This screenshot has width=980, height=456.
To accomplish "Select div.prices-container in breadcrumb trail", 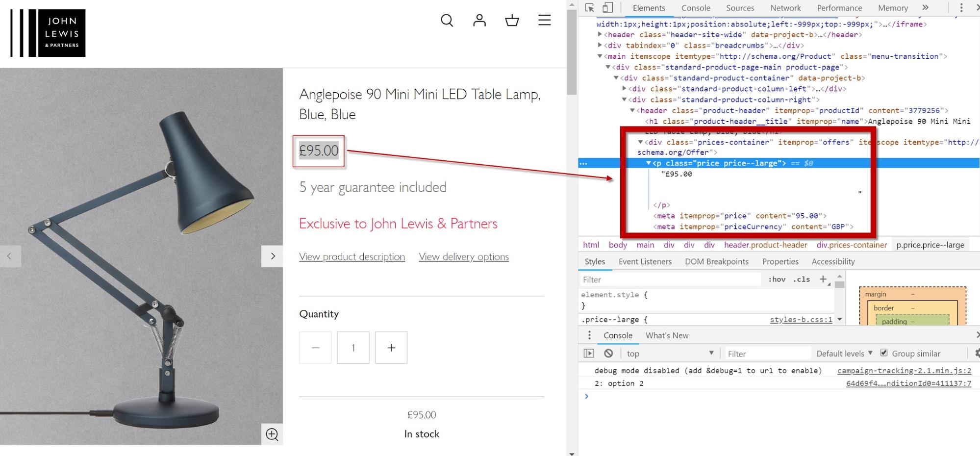I will (x=852, y=245).
